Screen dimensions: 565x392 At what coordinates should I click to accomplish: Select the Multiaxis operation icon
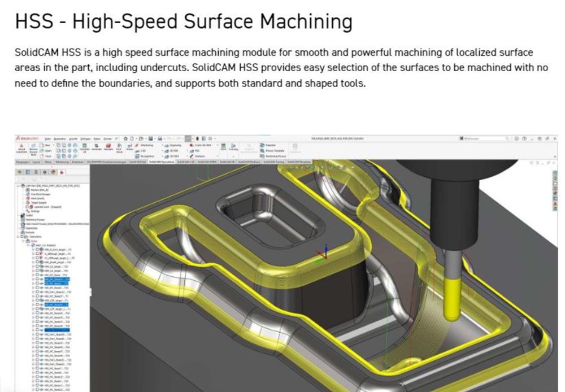coord(192,156)
